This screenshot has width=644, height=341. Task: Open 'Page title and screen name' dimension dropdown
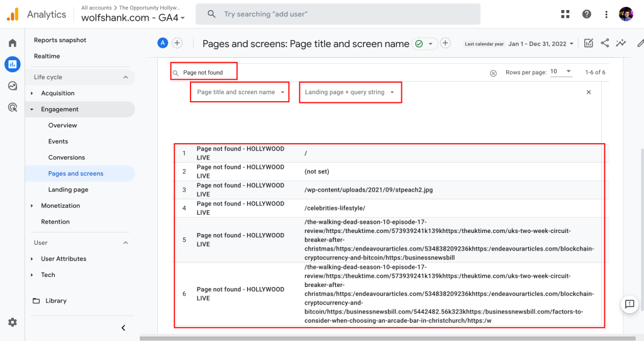click(x=240, y=92)
